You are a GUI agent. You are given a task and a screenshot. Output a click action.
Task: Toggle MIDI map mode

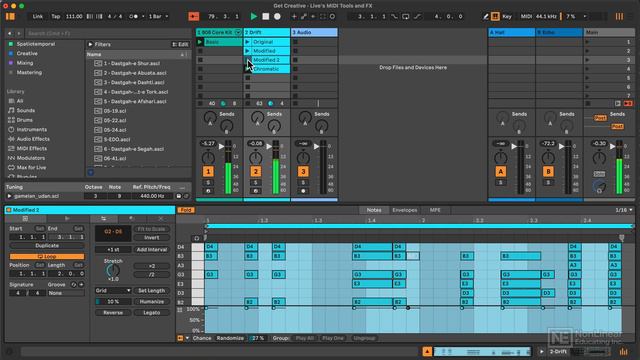(x=526, y=16)
